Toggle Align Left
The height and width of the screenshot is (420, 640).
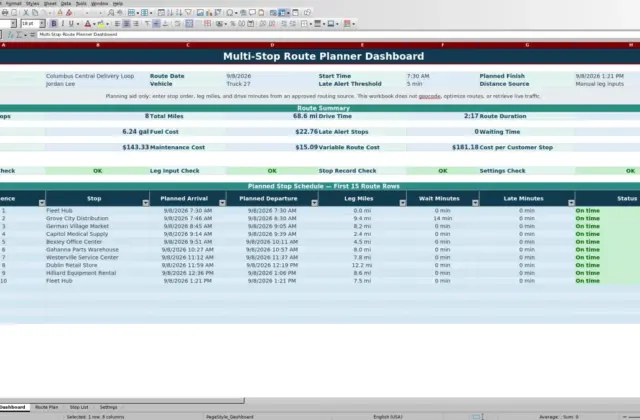[x=117, y=24]
